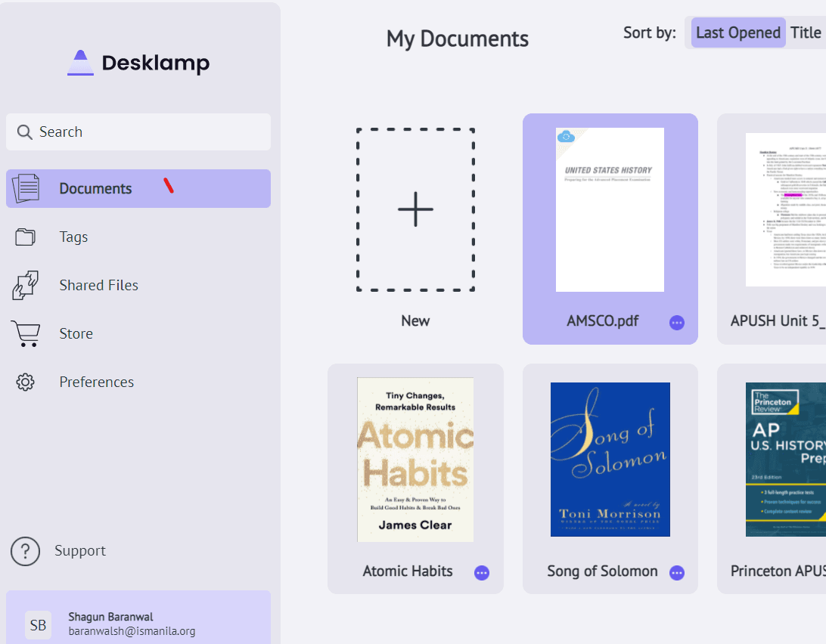Open the Atomic Habits options menu
The height and width of the screenshot is (644, 826).
tap(482, 573)
